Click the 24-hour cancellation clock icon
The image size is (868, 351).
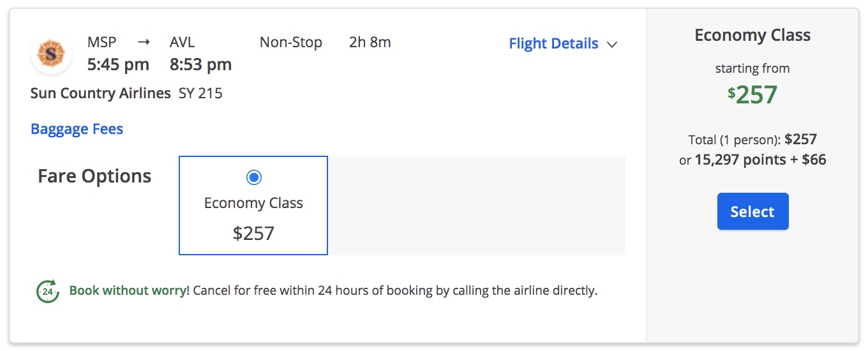click(x=47, y=291)
